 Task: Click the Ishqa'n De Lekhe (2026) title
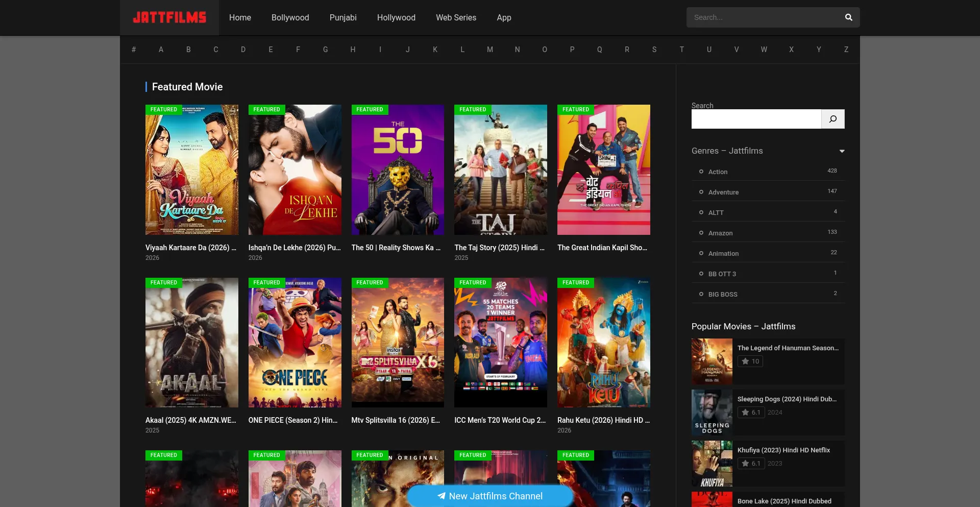pos(295,248)
